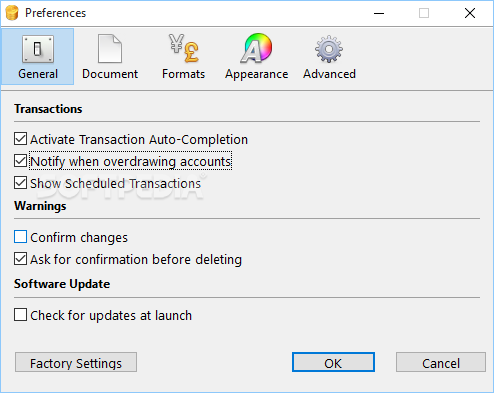Disable Activate Transaction Auto-Completion
This screenshot has width=494, height=393.
pos(20,139)
